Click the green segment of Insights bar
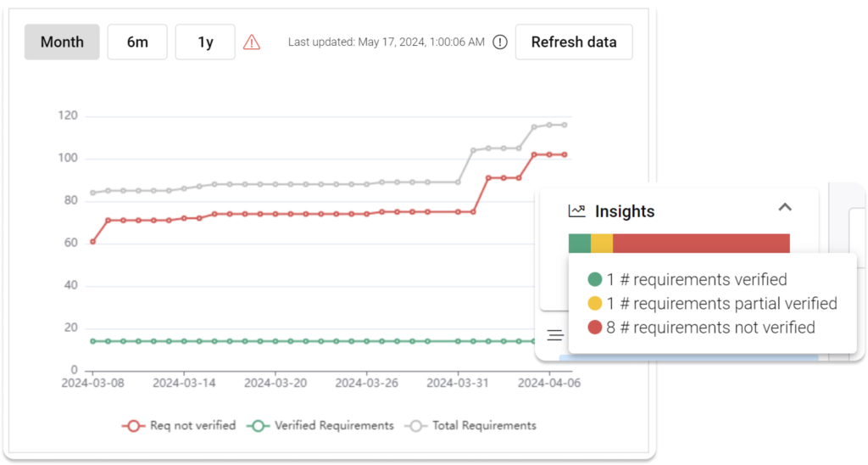 pos(579,244)
